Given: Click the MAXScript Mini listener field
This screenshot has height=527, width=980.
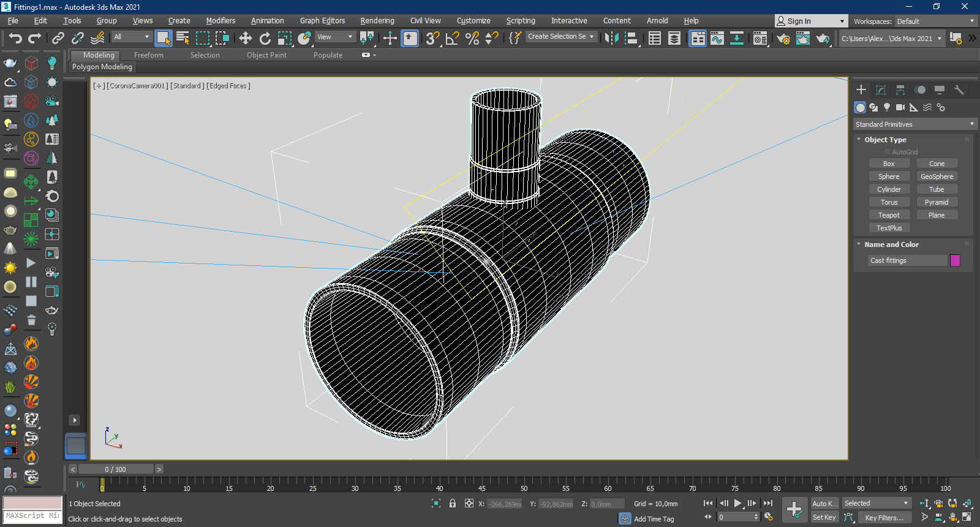Looking at the screenshot, I should [x=32, y=516].
